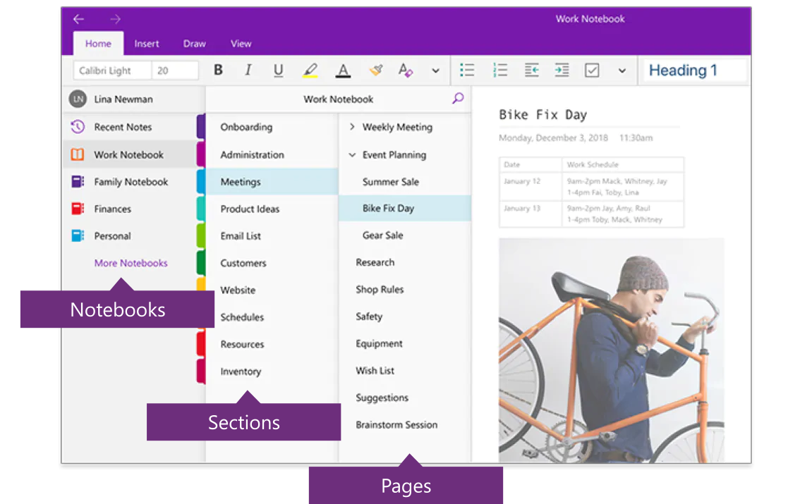Open the Insert tab
The image size is (812, 504).
(147, 44)
